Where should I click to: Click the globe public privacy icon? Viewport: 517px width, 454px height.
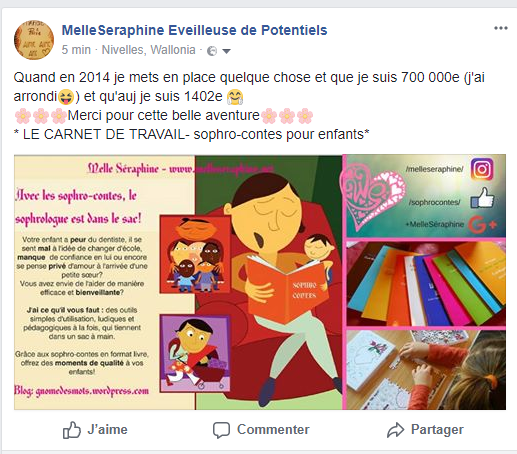click(x=212, y=51)
